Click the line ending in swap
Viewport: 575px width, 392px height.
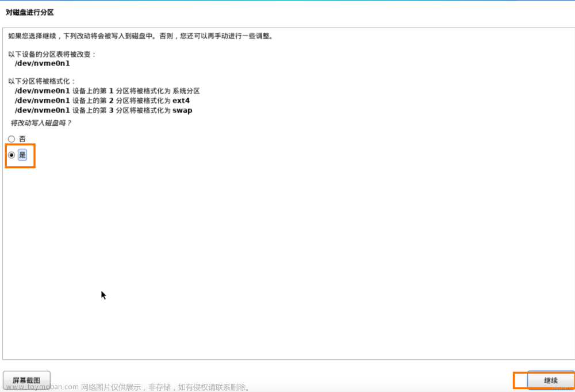tap(103, 110)
